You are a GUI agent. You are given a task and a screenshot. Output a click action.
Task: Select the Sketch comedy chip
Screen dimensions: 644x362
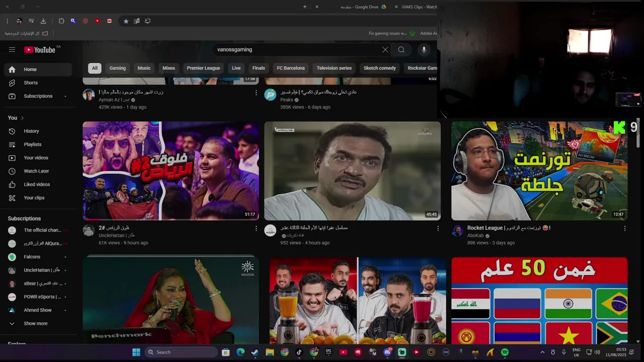pos(380,68)
